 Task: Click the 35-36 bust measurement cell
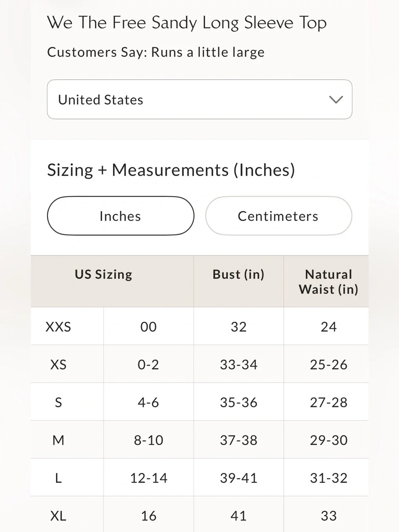(x=239, y=402)
